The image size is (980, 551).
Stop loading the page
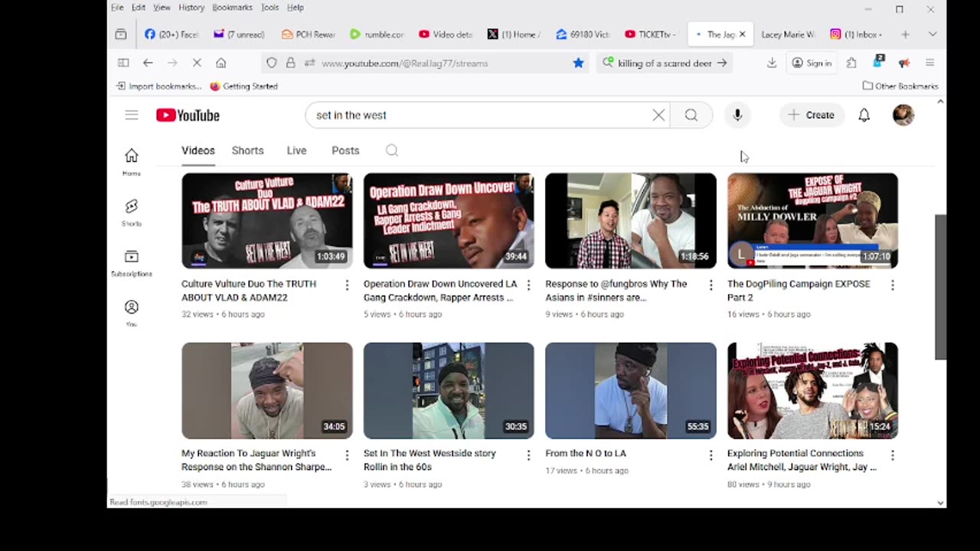click(x=197, y=63)
